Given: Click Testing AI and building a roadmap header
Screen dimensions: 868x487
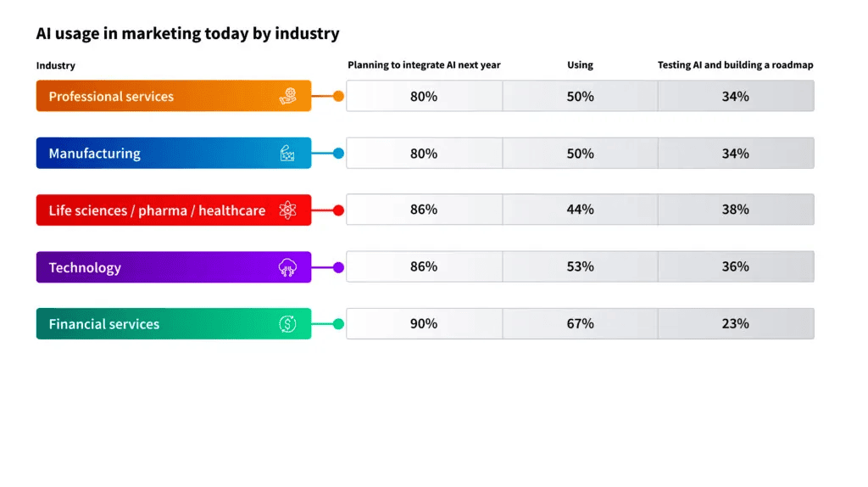Looking at the screenshot, I should pos(735,64).
